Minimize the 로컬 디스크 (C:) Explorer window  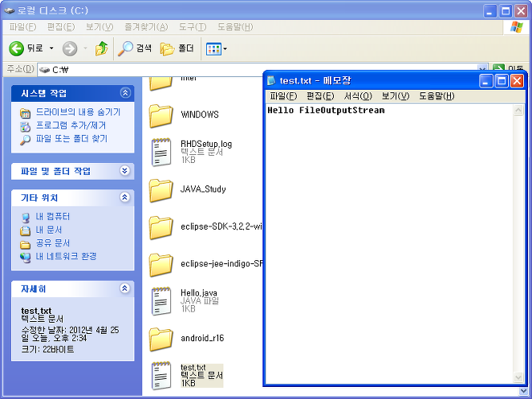[x=489, y=11]
